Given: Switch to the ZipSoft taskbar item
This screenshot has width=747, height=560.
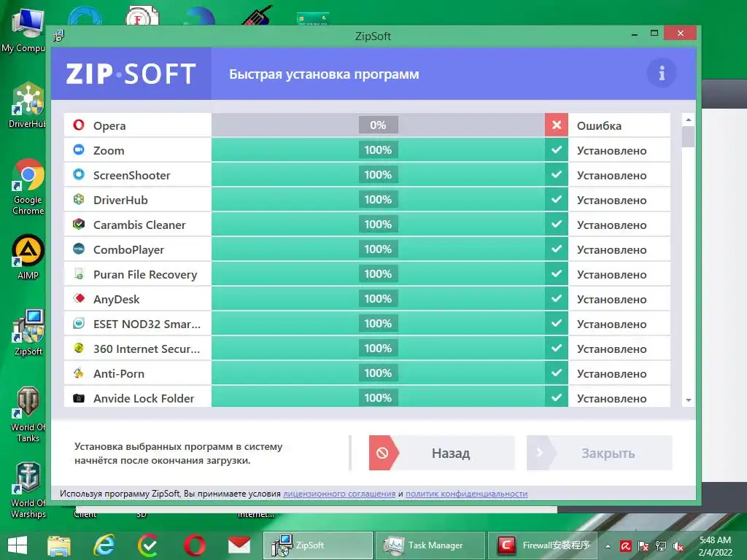Looking at the screenshot, I should tap(318, 545).
